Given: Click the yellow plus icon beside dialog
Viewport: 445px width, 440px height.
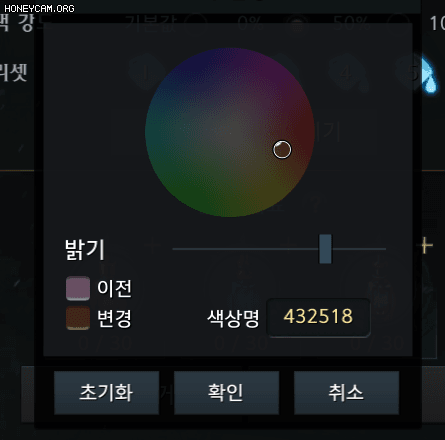Looking at the screenshot, I should point(425,246).
